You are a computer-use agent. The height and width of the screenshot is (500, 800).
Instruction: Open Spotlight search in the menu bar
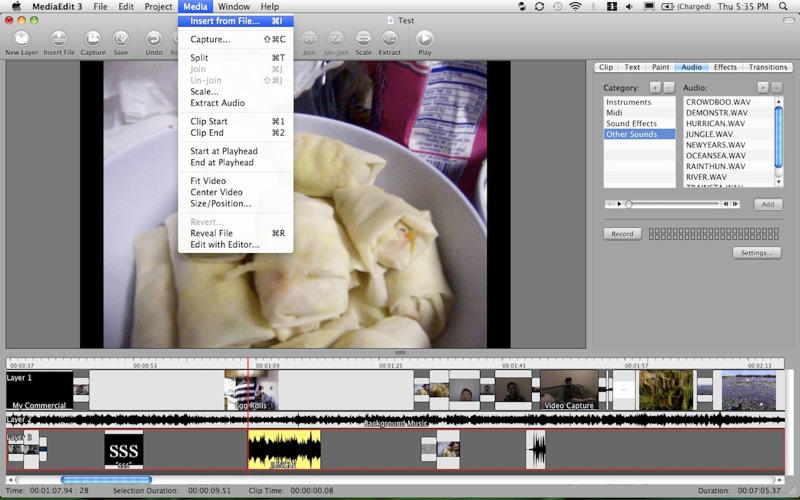783,7
